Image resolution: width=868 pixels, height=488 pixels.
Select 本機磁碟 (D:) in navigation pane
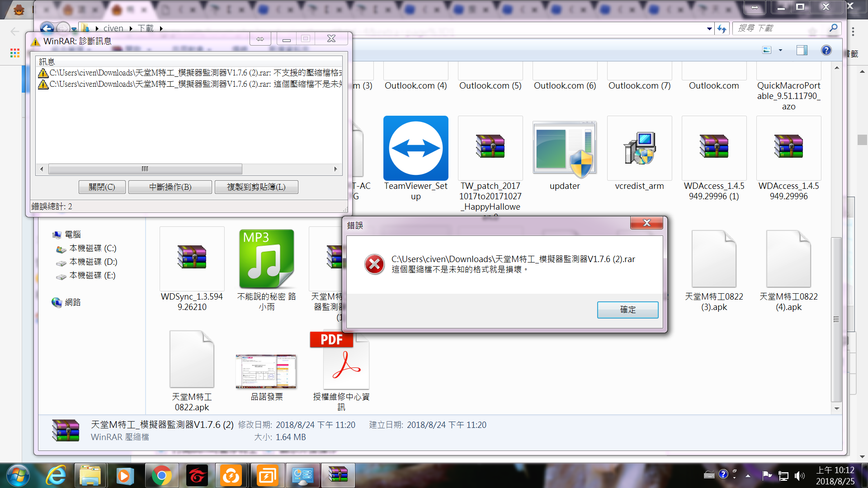(93, 262)
